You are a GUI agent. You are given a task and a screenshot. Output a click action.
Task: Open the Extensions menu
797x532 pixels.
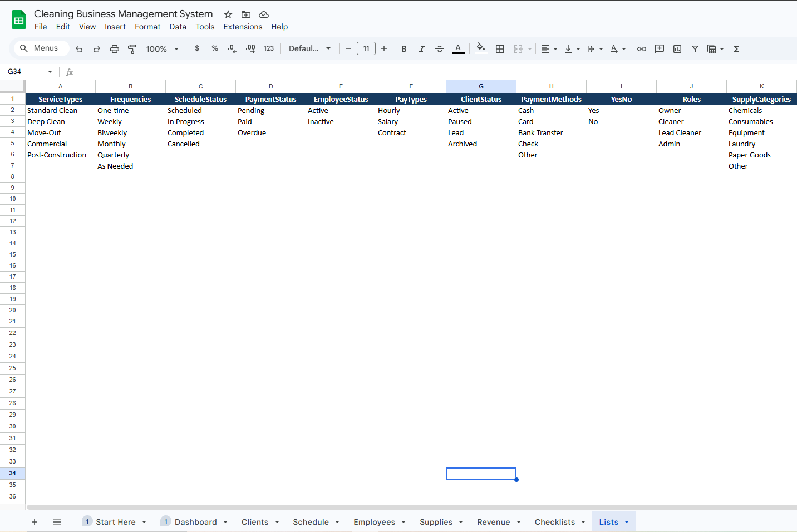[x=243, y=27]
